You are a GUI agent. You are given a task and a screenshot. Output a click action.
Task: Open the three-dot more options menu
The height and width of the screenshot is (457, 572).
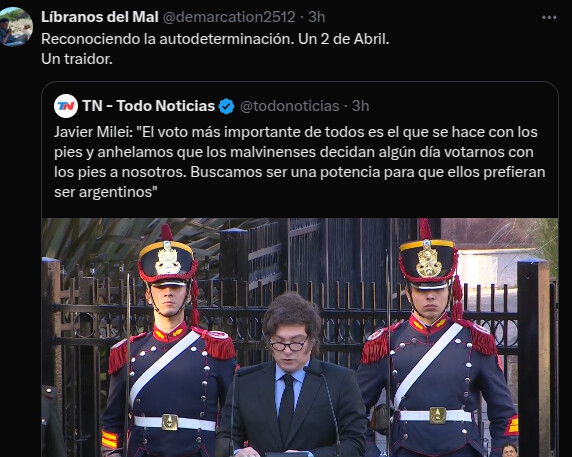(549, 18)
